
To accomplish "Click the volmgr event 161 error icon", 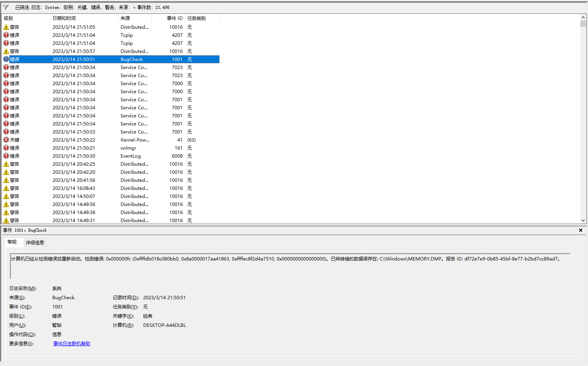I will (x=6, y=148).
